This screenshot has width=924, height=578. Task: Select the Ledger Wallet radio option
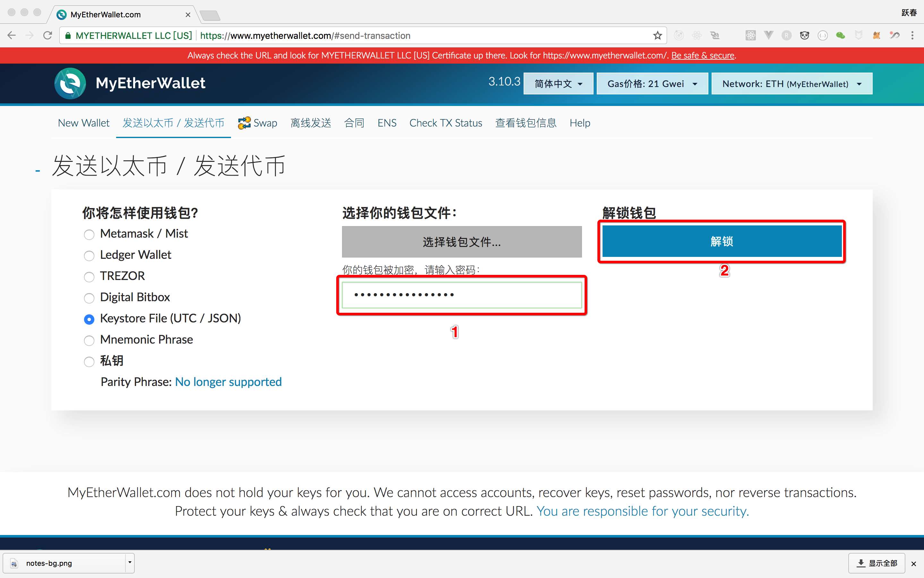click(x=89, y=255)
